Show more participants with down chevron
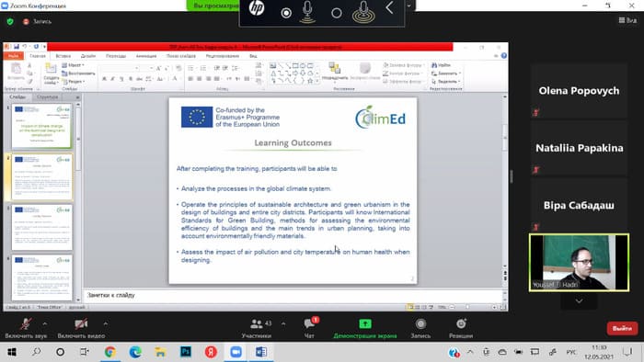The width and height of the screenshot is (644, 362). tap(579, 301)
